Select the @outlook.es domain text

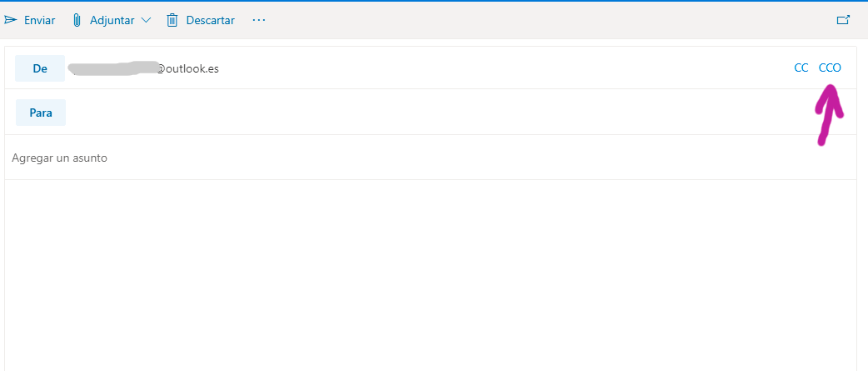(188, 68)
